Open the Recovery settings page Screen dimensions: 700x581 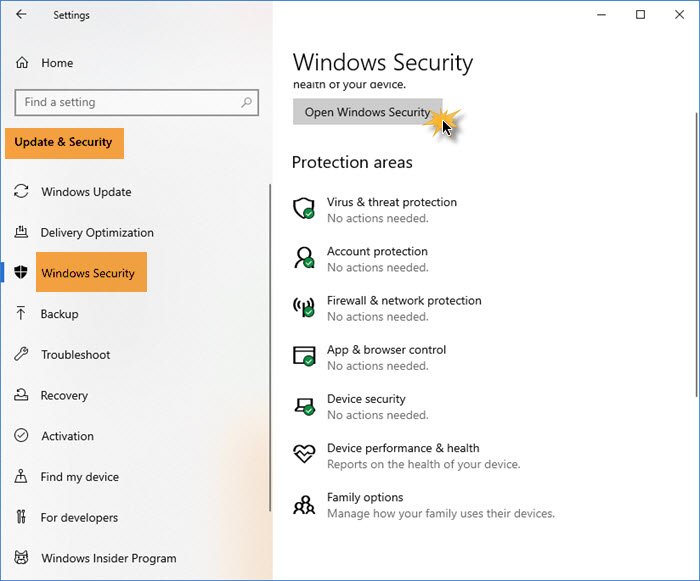point(64,395)
